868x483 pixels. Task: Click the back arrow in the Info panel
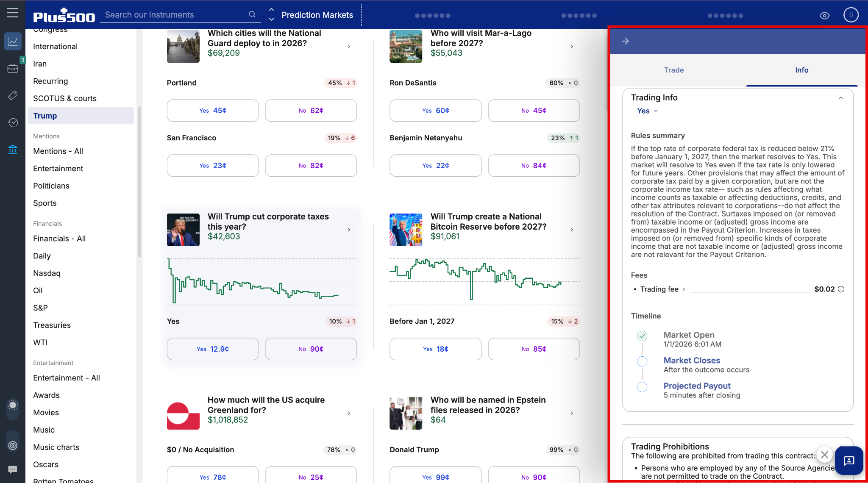pyautogui.click(x=625, y=41)
